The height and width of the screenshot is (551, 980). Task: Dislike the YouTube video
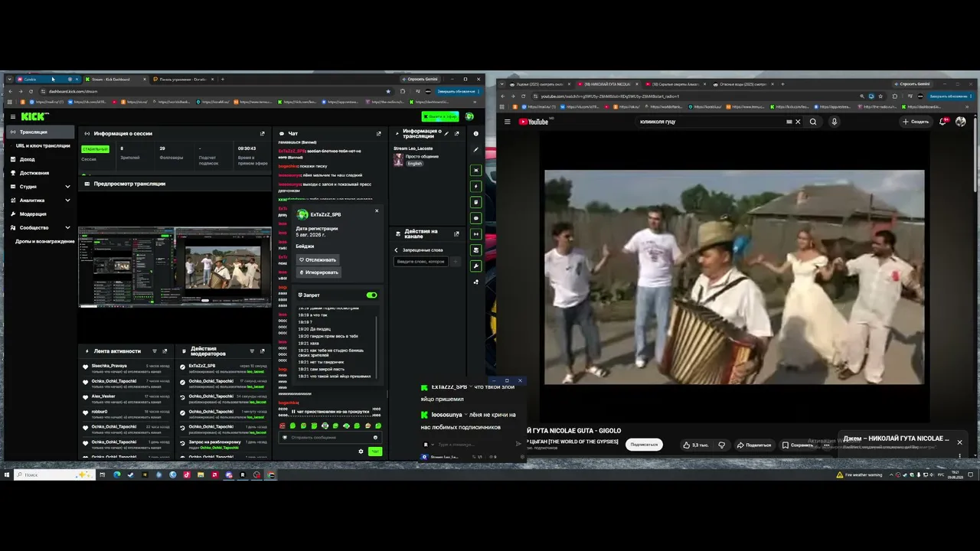(x=721, y=445)
